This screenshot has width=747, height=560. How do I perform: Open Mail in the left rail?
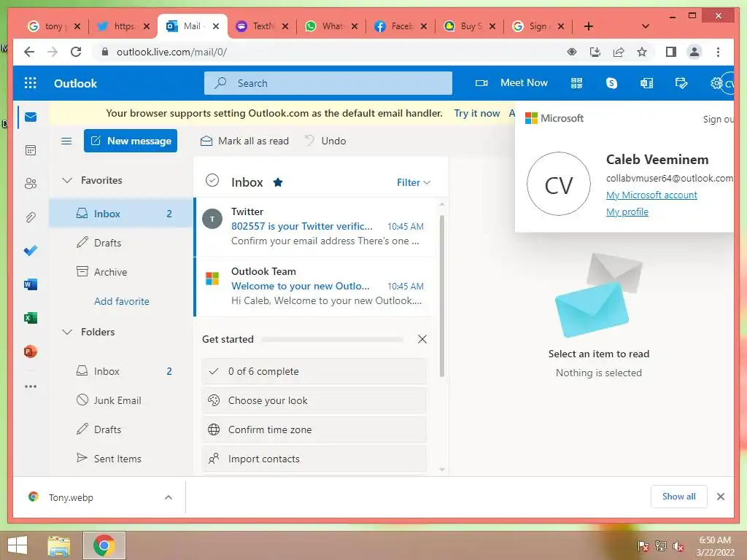click(x=31, y=117)
